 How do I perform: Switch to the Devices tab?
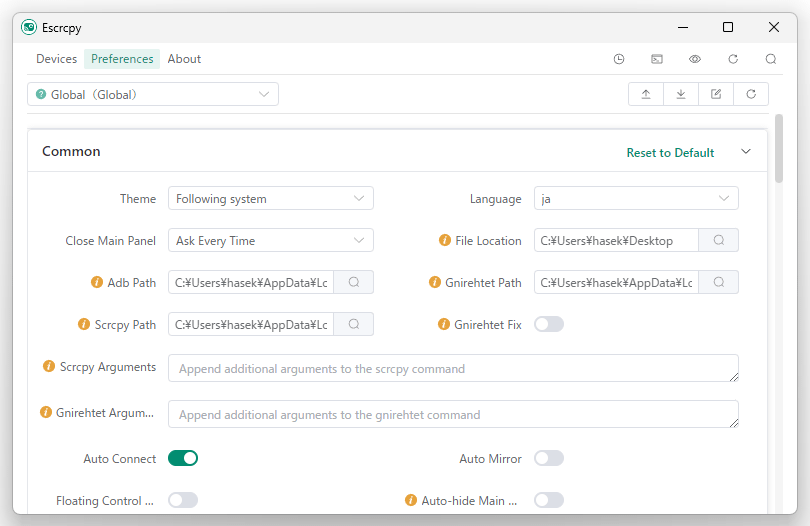56,59
